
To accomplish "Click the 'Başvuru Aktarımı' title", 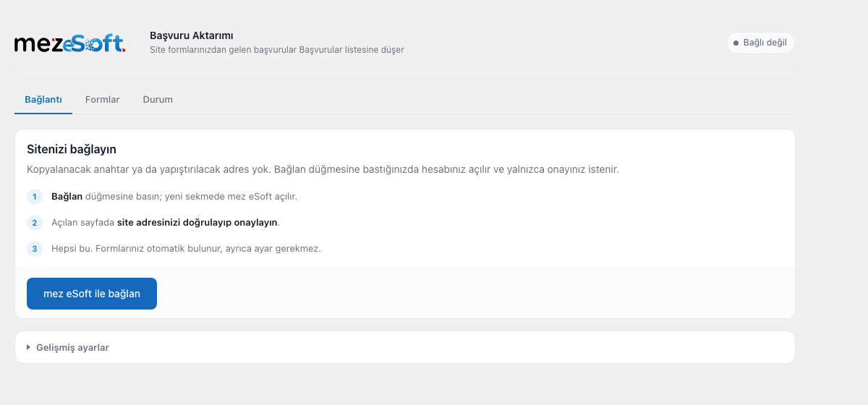I will coord(191,35).
